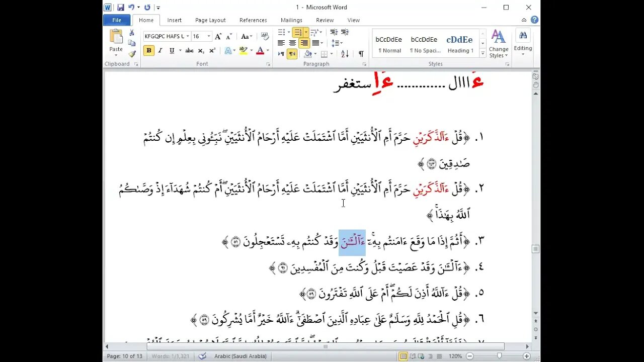
Task: Apply superscript formatting
Action: [212, 50]
